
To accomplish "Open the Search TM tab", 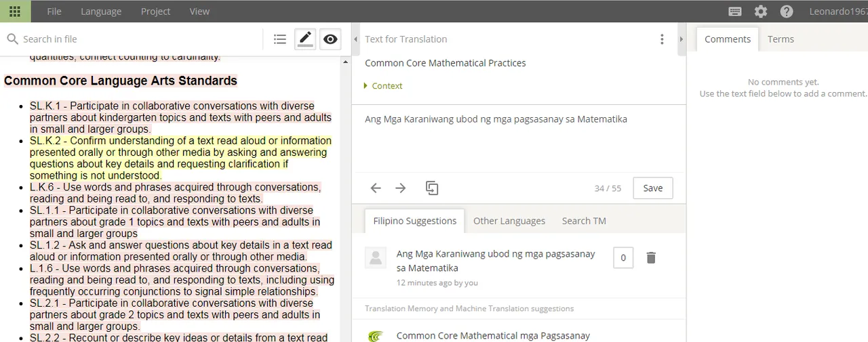I will (x=584, y=221).
